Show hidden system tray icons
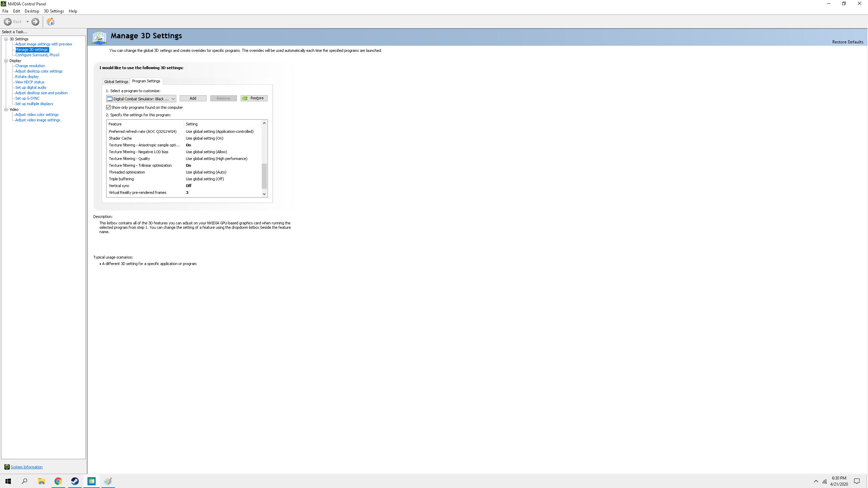Screen dimensions: 868x488 pos(816,481)
